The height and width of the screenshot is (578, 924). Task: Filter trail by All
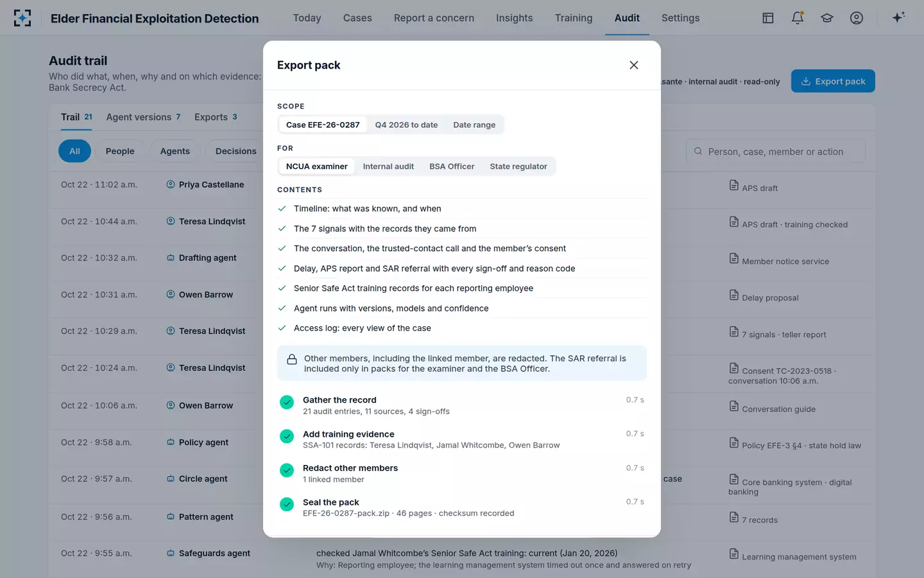click(x=74, y=151)
